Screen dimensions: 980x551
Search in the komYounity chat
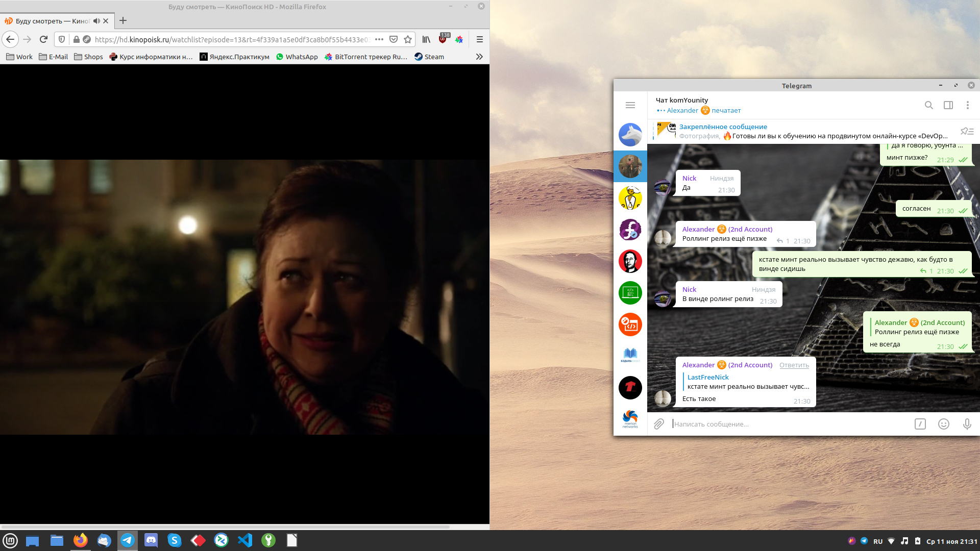click(x=929, y=105)
